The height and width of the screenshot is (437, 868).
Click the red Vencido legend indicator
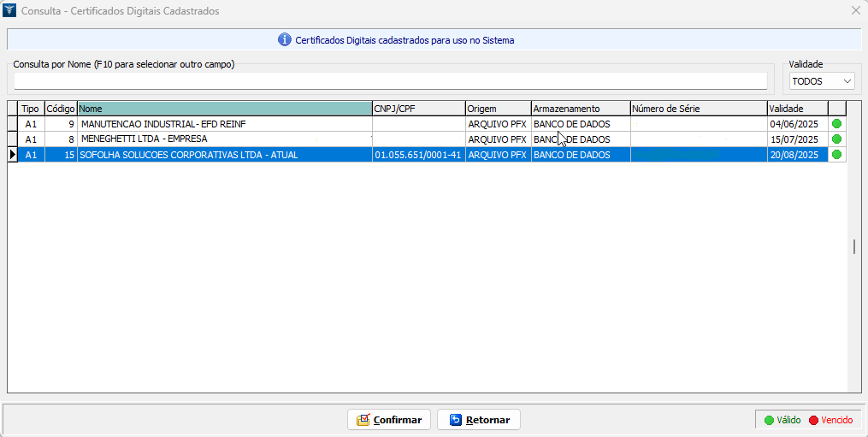(813, 420)
